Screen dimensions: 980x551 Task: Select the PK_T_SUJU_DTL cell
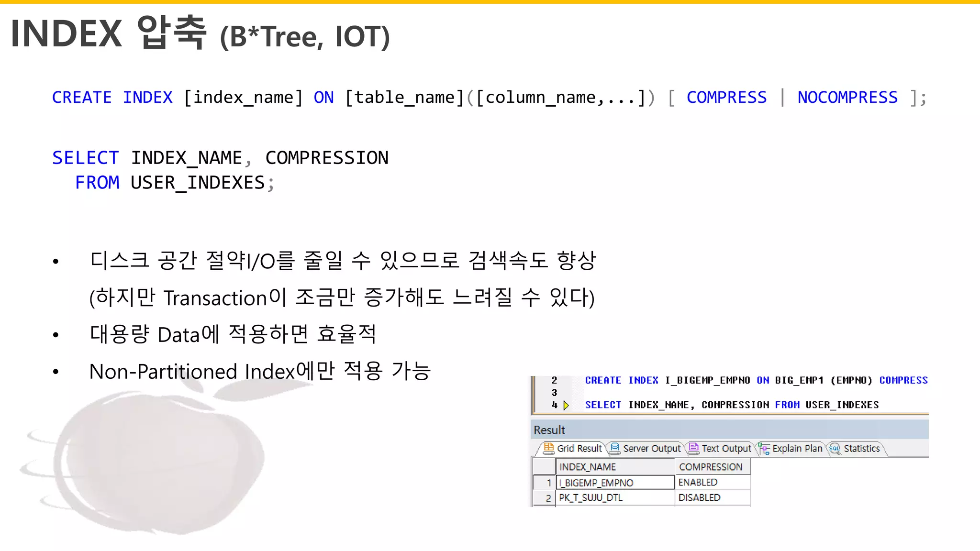pos(615,498)
